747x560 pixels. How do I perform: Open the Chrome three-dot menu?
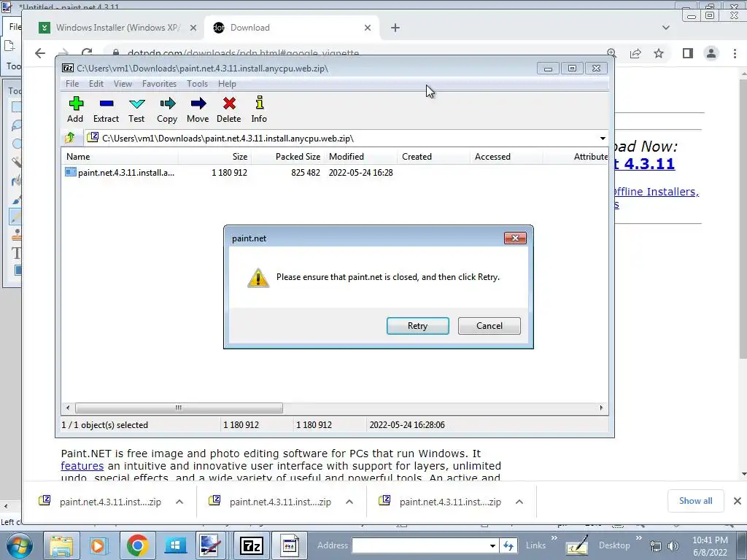pyautogui.click(x=735, y=53)
